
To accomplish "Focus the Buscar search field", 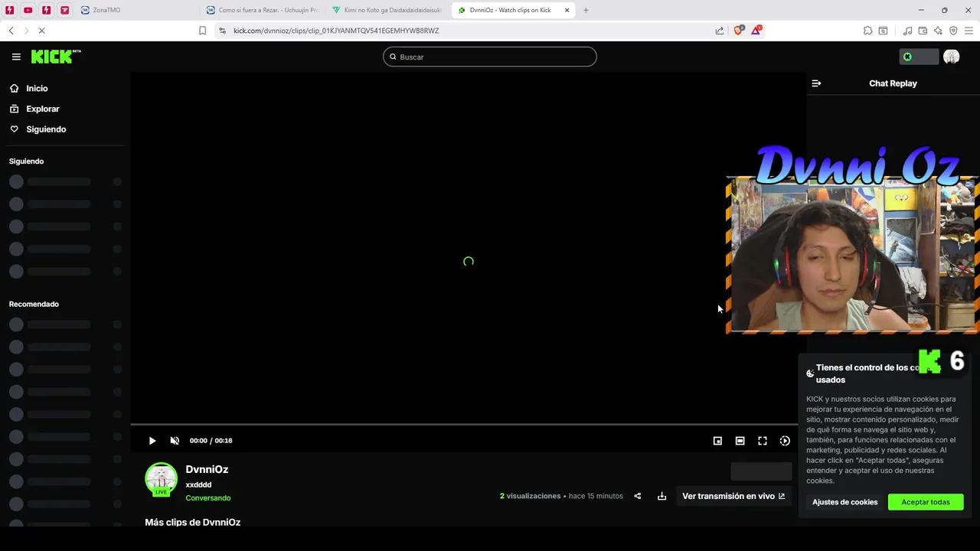I will [x=490, y=57].
